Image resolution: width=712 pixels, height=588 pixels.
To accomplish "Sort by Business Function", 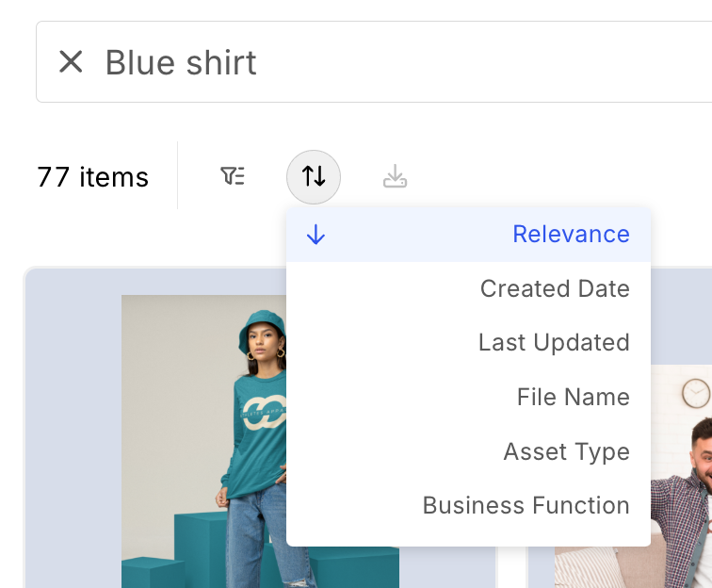I will click(526, 505).
